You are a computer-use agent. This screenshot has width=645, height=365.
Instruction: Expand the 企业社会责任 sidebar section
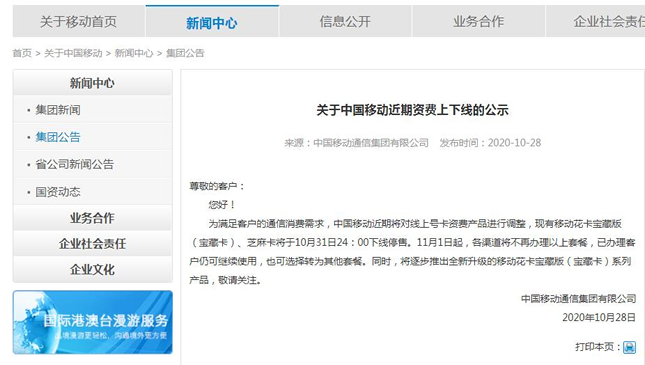[x=93, y=244]
